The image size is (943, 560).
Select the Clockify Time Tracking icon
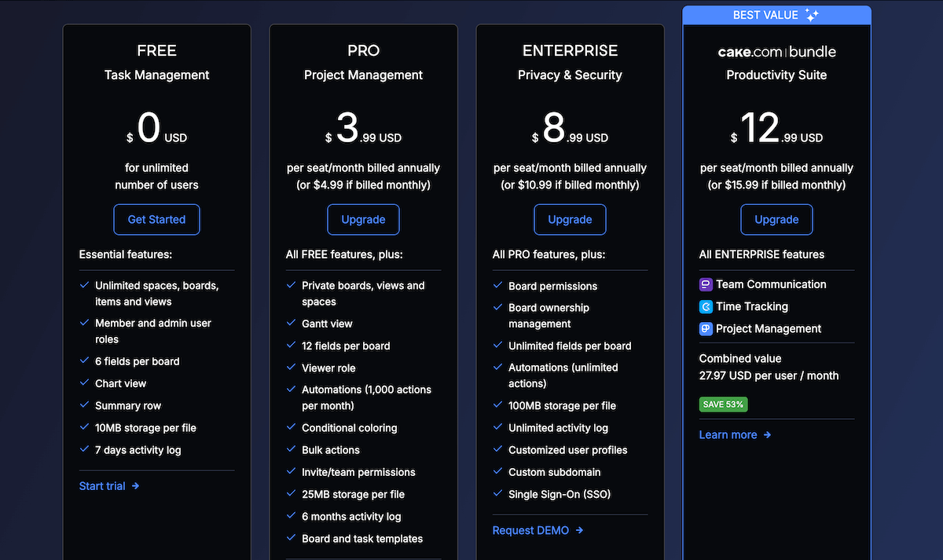click(706, 306)
